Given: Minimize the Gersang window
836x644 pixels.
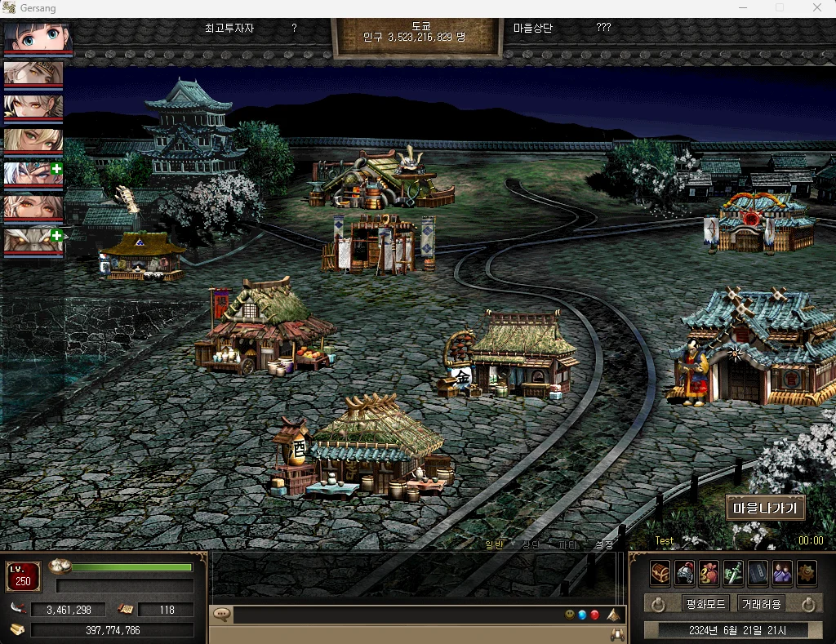Looking at the screenshot, I should (743, 8).
